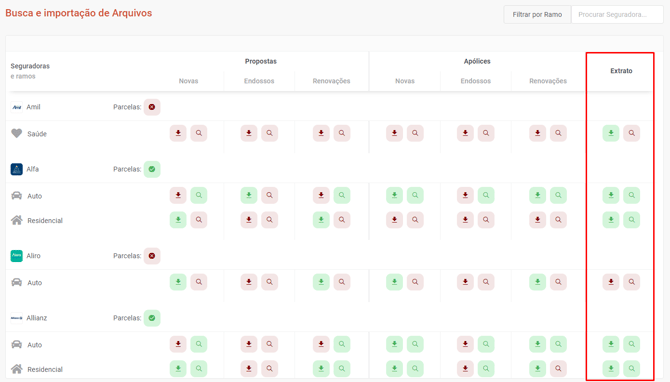Image resolution: width=670 pixels, height=382 pixels.
Task: Select the Aliro insurer name
Action: [x=33, y=256]
